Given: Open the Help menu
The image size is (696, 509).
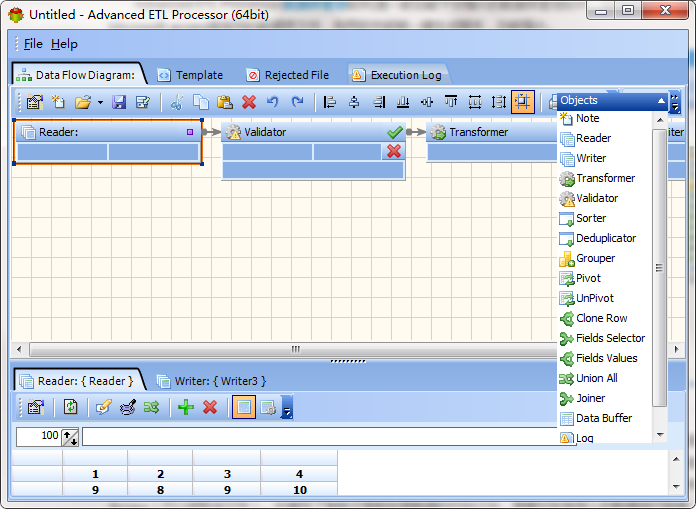Looking at the screenshot, I should (64, 44).
